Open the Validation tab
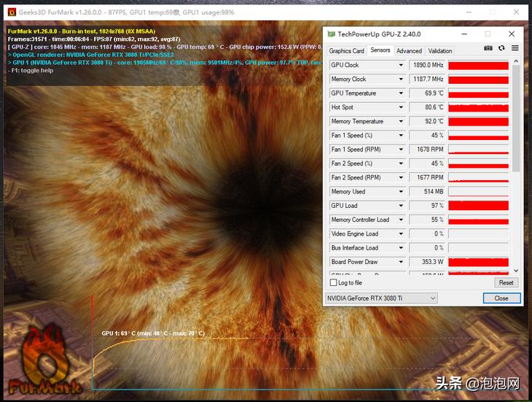The height and width of the screenshot is (402, 532). pyautogui.click(x=440, y=51)
